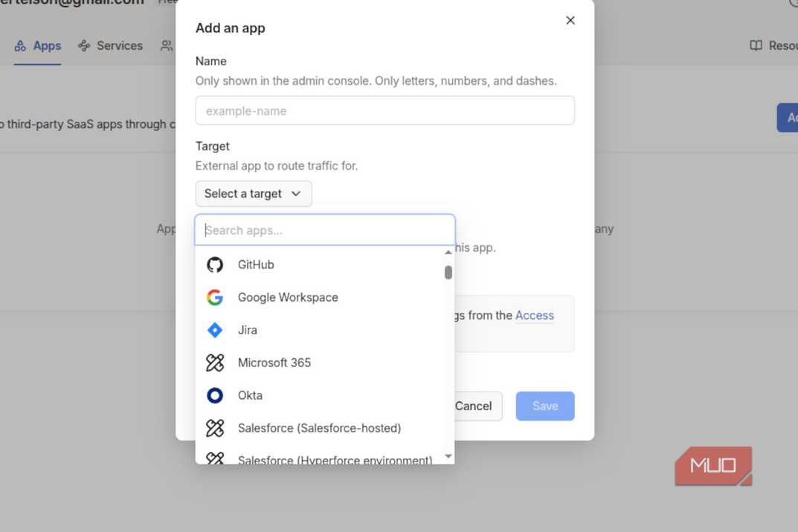Open the Select a target dropdown
The image size is (798, 532).
(254, 194)
